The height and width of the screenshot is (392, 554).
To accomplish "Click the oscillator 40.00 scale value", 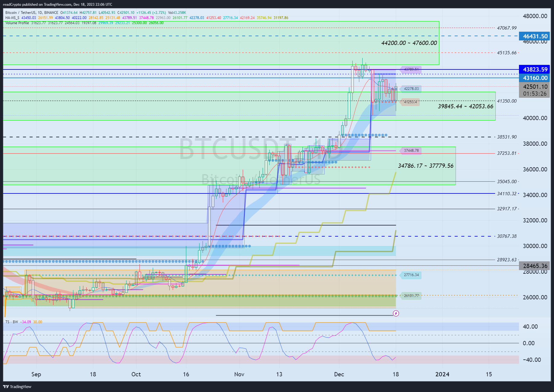I will click(530, 327).
